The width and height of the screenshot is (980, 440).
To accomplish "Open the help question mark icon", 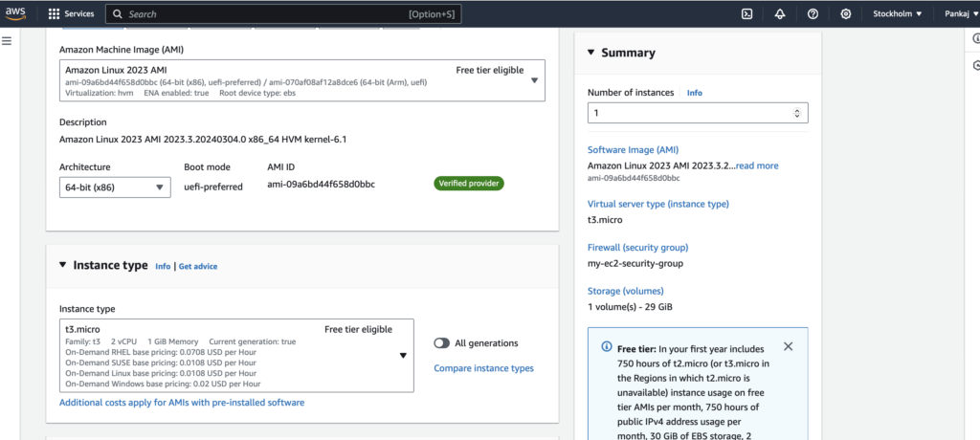I will click(813, 13).
